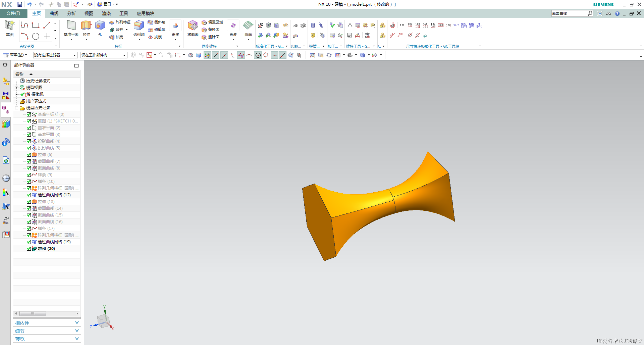Open the History clock sidebar icon
This screenshot has width=644, height=345.
(x=6, y=178)
